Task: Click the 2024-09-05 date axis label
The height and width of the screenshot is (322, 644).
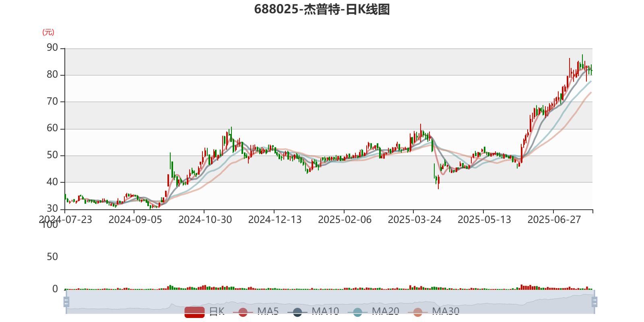Action: pyautogui.click(x=135, y=220)
